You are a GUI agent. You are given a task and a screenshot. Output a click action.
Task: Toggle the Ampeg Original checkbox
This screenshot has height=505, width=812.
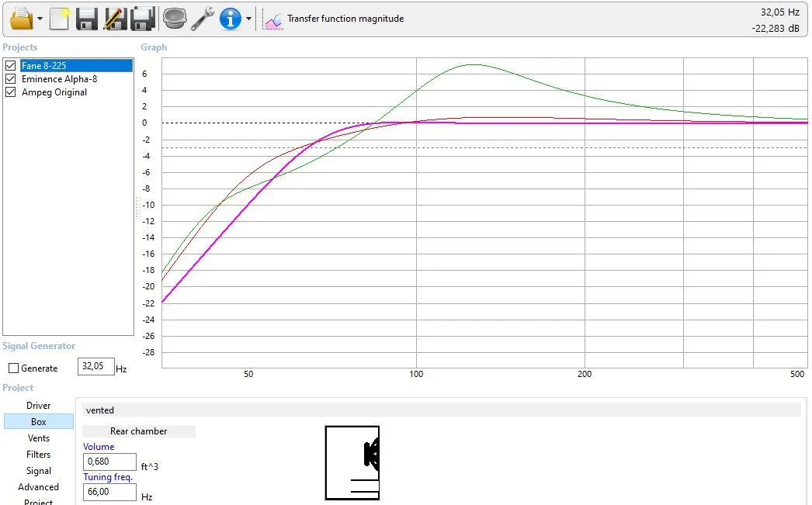coord(11,92)
